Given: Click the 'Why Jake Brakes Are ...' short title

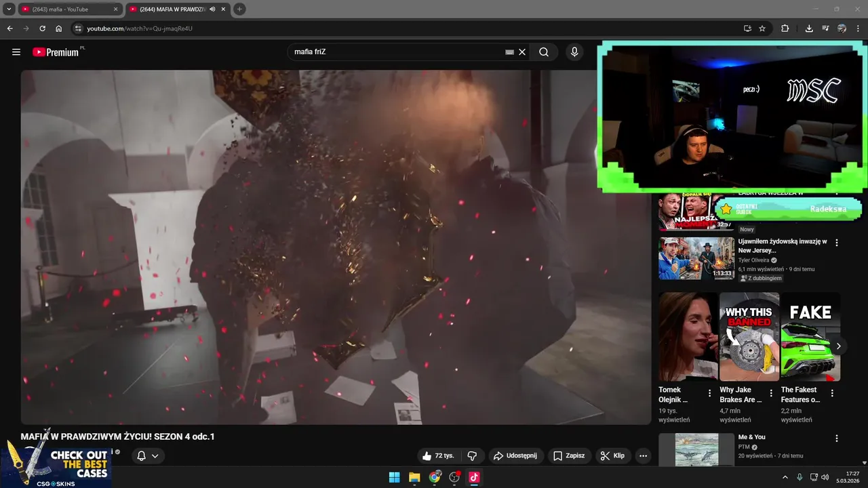Looking at the screenshot, I should [x=740, y=394].
